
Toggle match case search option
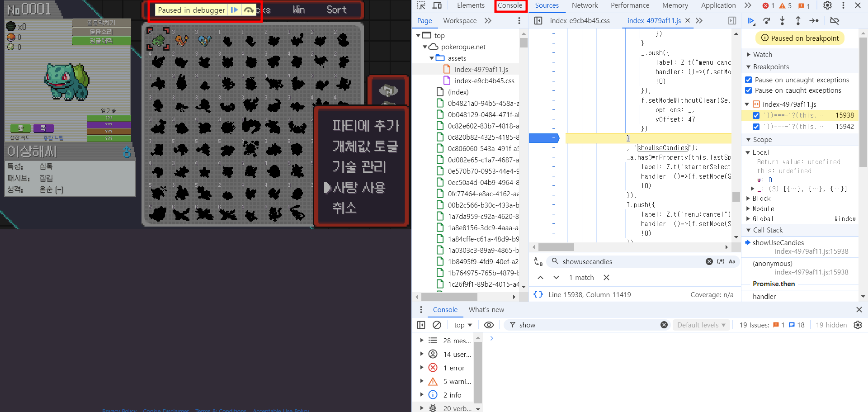[x=732, y=261]
